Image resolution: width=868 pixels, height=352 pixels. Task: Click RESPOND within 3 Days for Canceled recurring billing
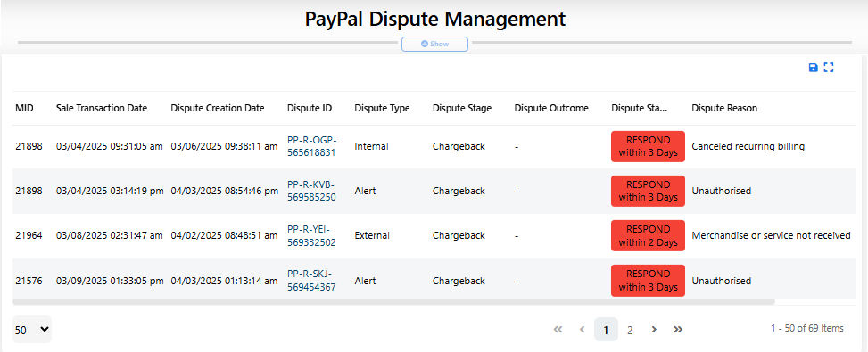pyautogui.click(x=649, y=146)
